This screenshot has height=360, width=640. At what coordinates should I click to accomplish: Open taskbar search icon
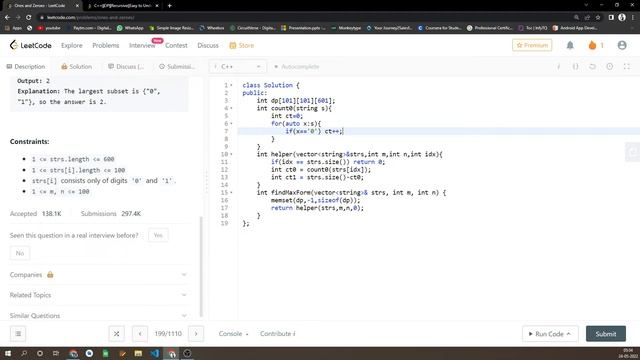24,353
